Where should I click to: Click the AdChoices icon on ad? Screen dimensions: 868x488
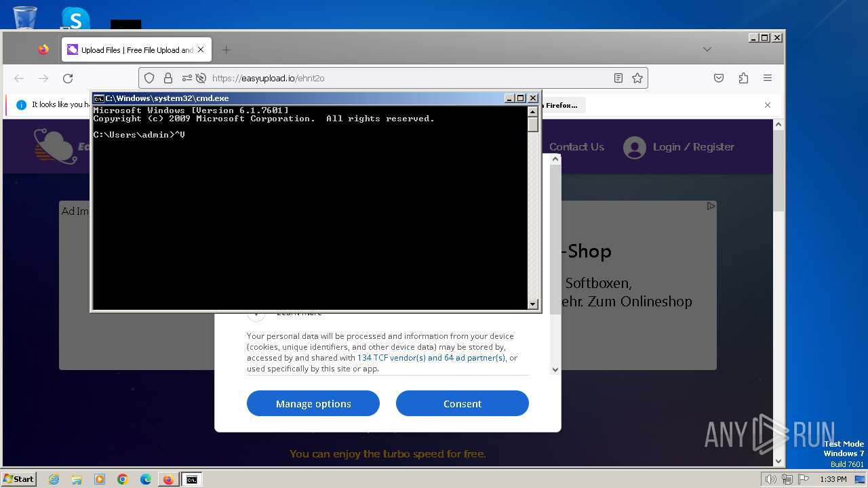pyautogui.click(x=711, y=206)
